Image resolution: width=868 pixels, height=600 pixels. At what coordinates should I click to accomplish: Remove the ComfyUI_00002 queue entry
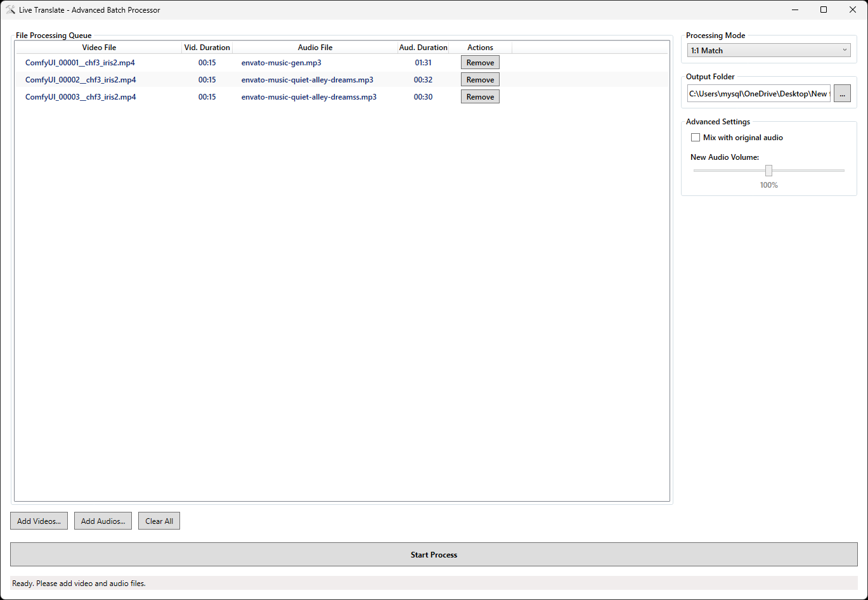pos(480,80)
